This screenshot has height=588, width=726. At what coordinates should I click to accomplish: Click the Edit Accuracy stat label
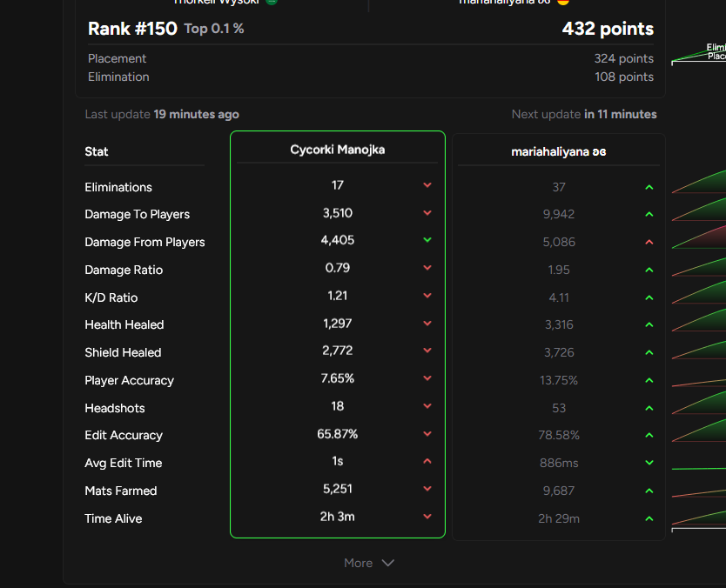click(x=124, y=435)
